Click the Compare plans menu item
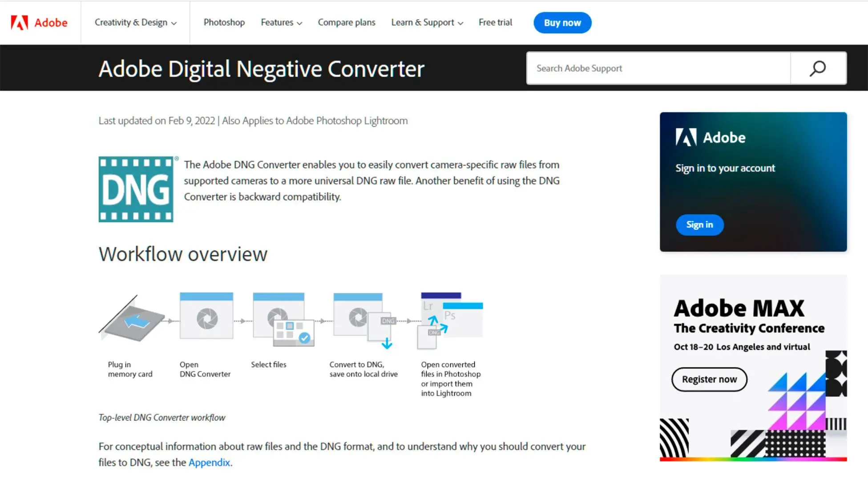This screenshot has width=868, height=489. tap(347, 23)
